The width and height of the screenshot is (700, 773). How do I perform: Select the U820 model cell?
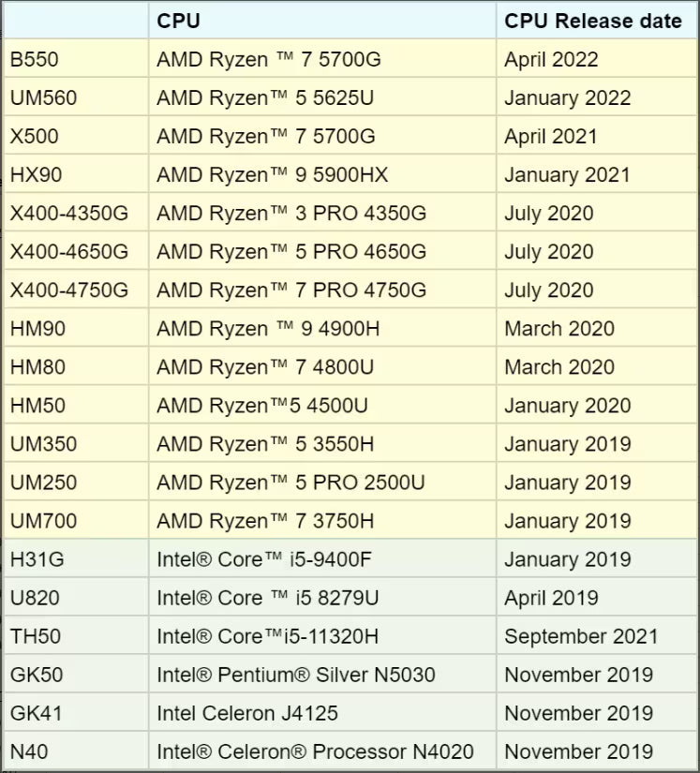[x=34, y=598]
